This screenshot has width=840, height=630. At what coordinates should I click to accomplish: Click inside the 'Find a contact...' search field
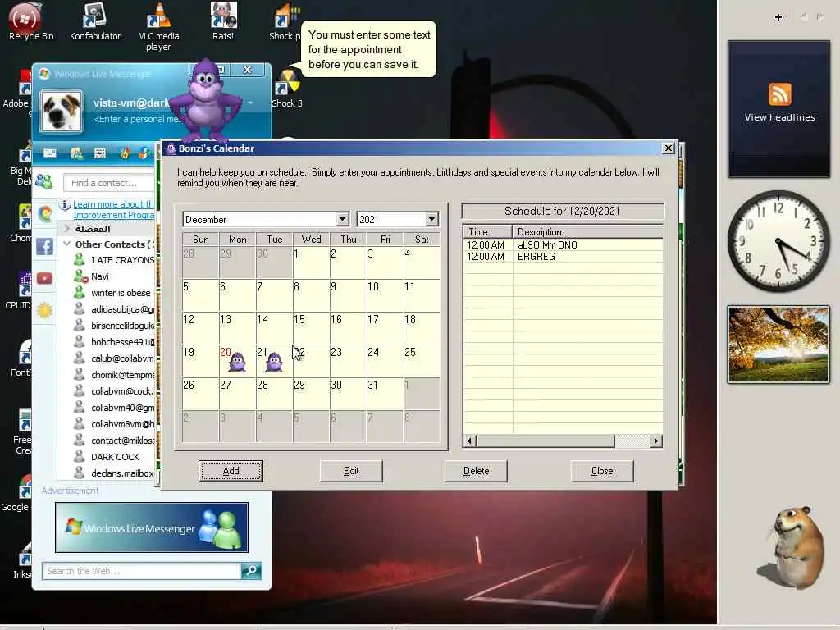109,183
